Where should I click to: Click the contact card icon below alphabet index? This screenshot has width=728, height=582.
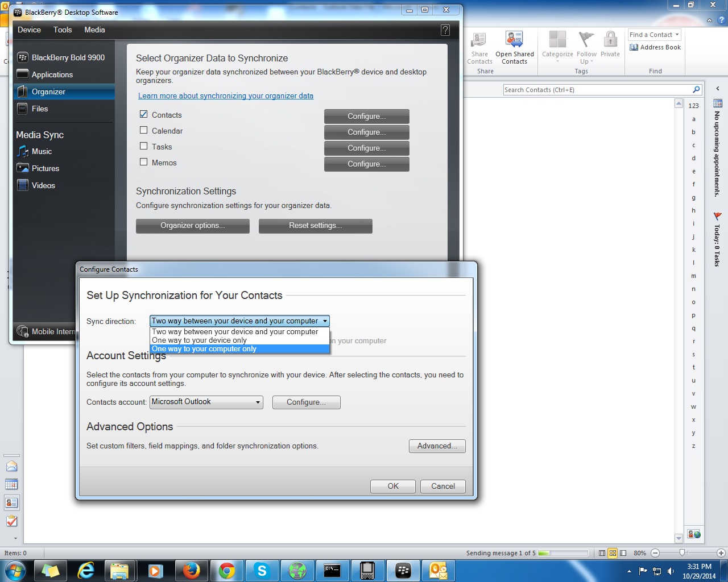[694, 534]
